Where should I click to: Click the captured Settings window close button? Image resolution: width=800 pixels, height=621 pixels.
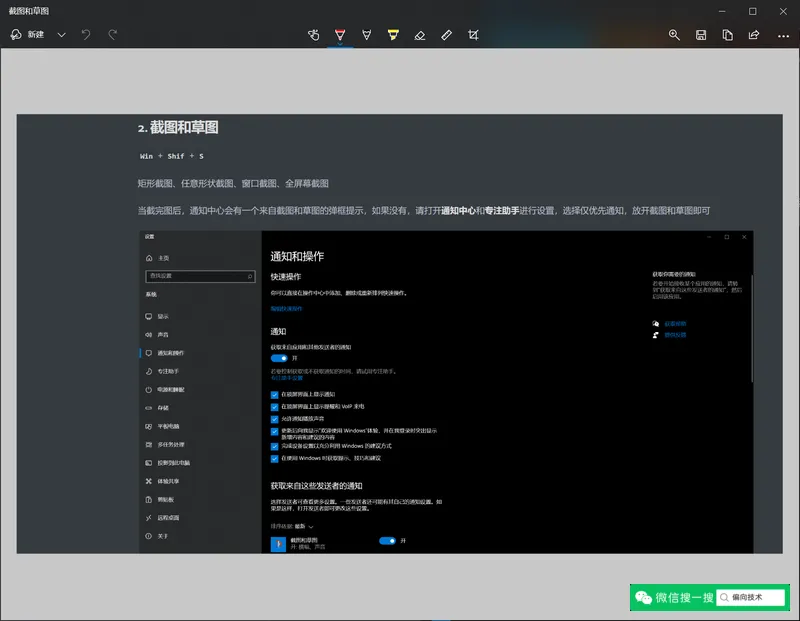click(x=744, y=237)
